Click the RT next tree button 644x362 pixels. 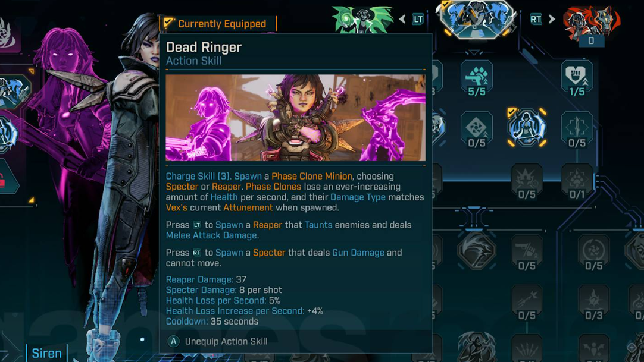(x=536, y=19)
